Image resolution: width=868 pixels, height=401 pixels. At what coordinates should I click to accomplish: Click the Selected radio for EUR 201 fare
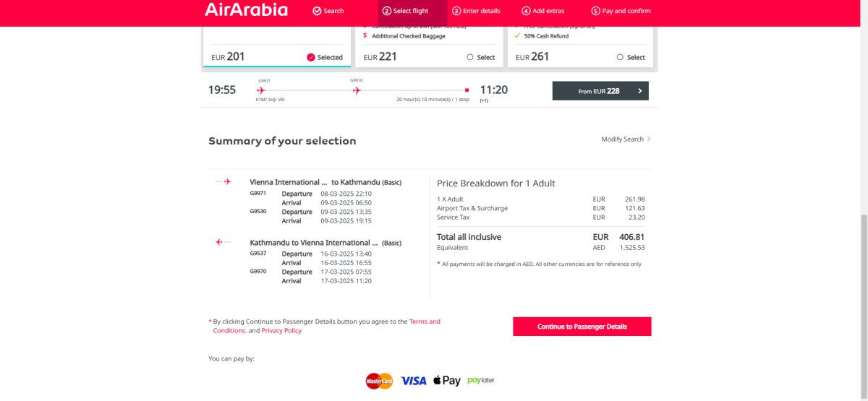311,57
